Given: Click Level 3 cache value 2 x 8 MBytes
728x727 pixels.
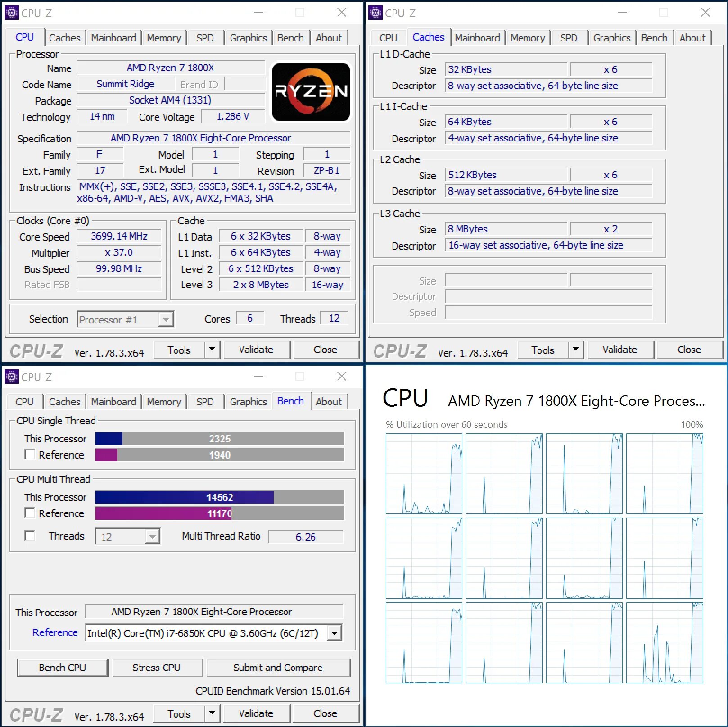Looking at the screenshot, I should tap(261, 285).
